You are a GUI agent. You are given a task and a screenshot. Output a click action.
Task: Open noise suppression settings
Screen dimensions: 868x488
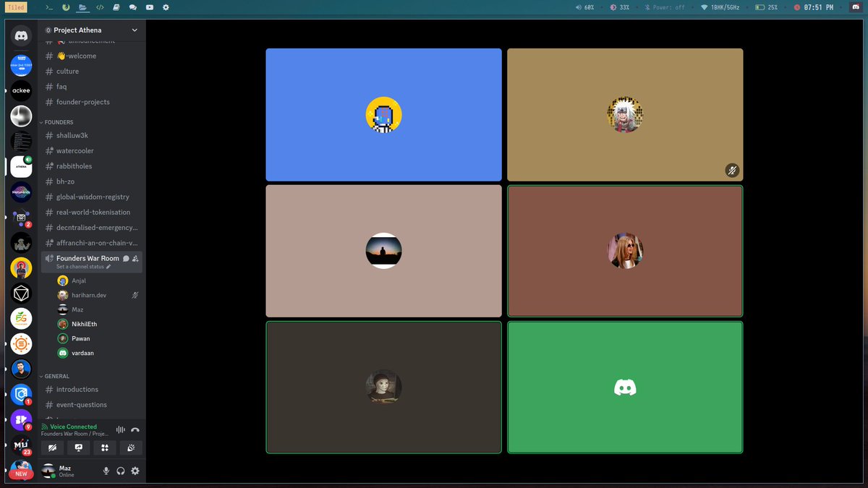(x=121, y=429)
